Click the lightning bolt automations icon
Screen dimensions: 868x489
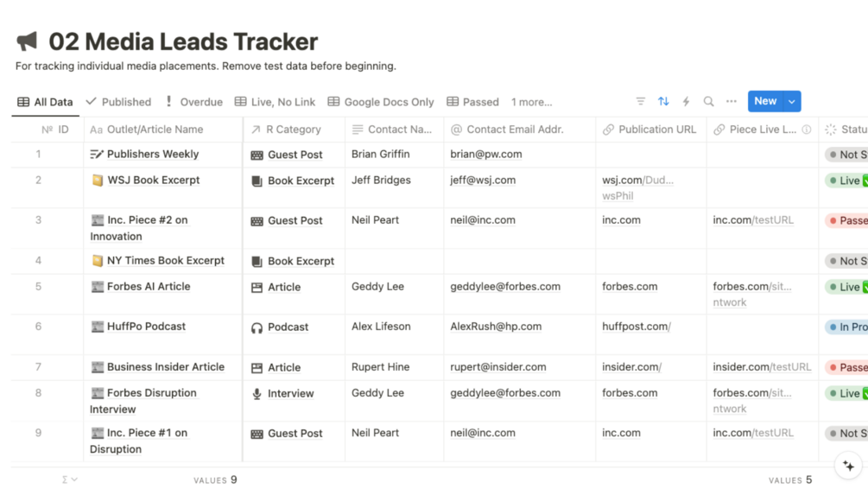(x=686, y=102)
